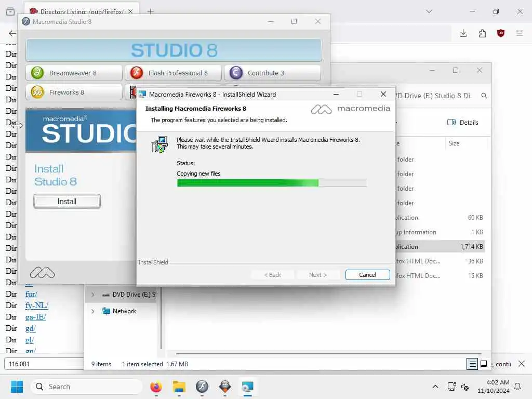Viewport: 532px width, 399px height.
Task: Expand the Network tree node
Action: click(92, 311)
